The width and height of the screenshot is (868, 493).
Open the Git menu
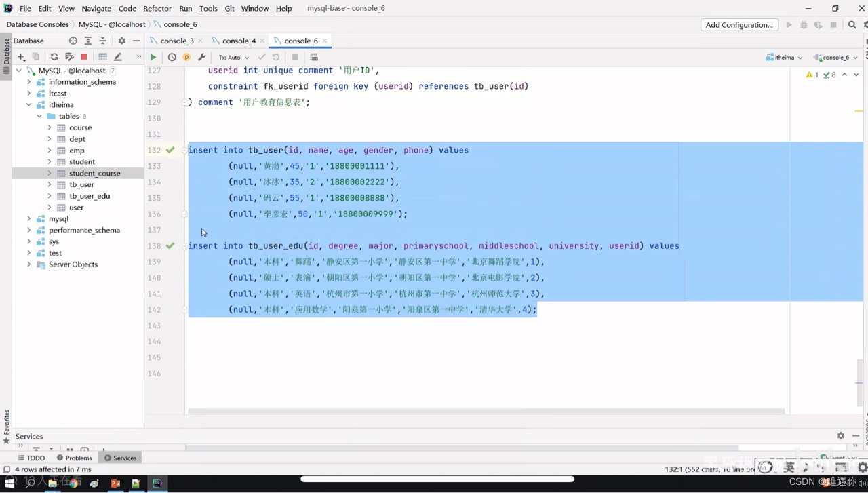coord(229,8)
